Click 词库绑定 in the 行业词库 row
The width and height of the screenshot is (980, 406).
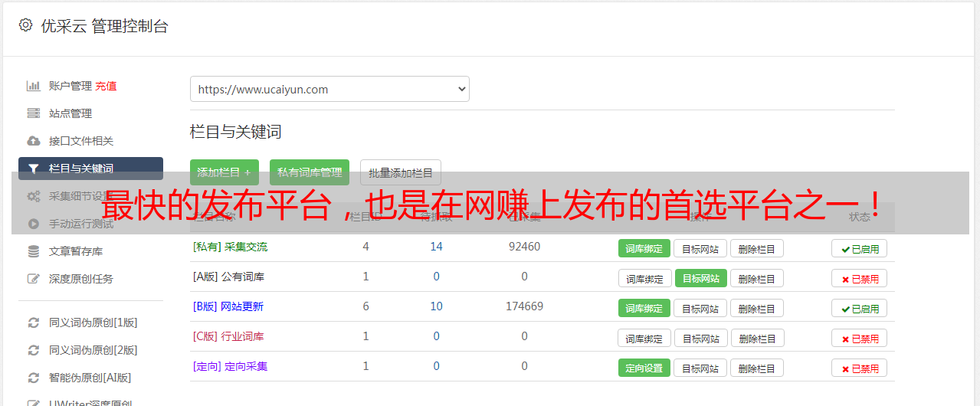pos(645,338)
